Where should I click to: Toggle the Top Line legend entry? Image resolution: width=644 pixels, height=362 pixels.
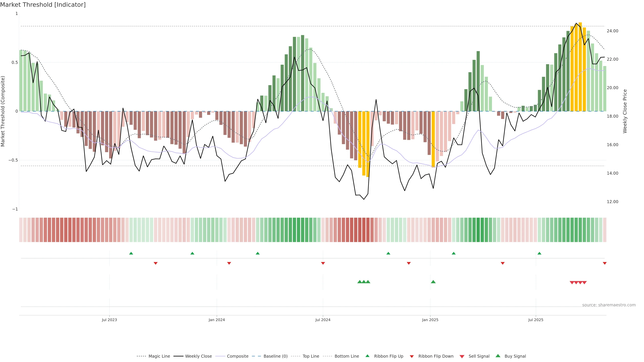[x=311, y=356]
